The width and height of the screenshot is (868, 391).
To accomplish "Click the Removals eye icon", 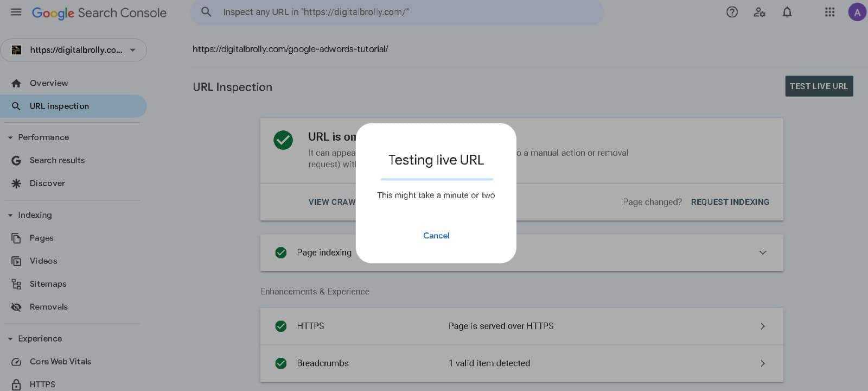I will click(17, 307).
